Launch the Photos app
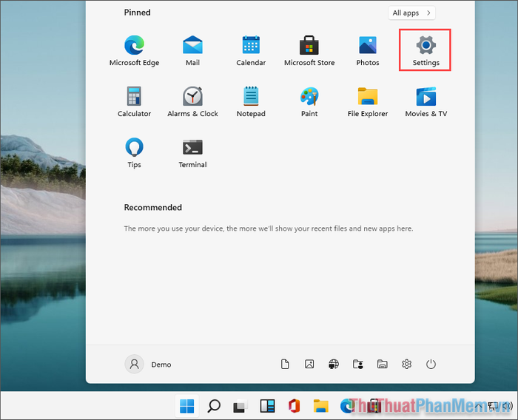Viewport: 518px width, 420px height. pyautogui.click(x=368, y=50)
